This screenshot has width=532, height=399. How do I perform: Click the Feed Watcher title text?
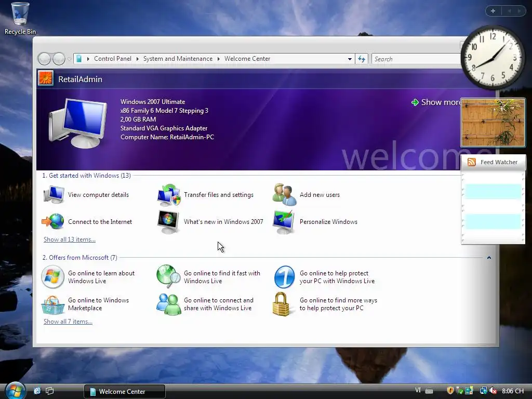(499, 162)
